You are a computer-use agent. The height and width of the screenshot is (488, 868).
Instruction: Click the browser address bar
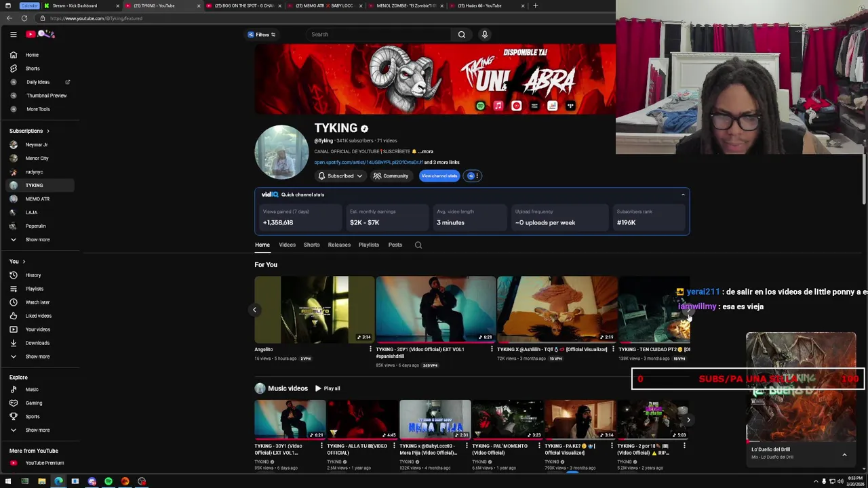325,18
